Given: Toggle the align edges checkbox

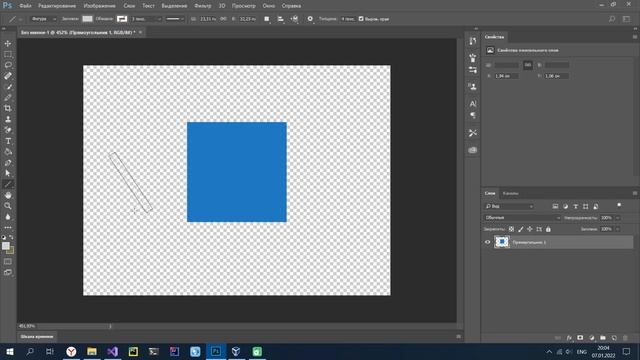Looking at the screenshot, I should (x=361, y=19).
